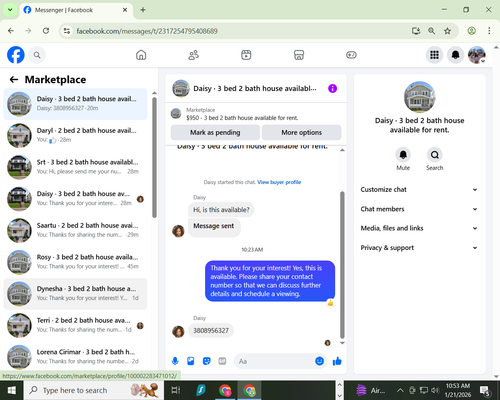Open Daisy chat showing 'Thank you for your interest'

click(75, 199)
